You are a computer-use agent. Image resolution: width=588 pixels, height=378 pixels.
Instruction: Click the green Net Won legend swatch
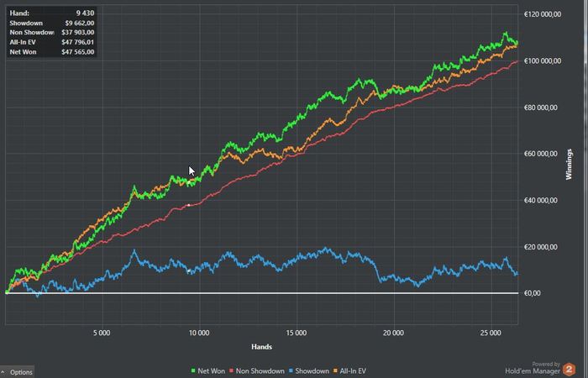193,371
